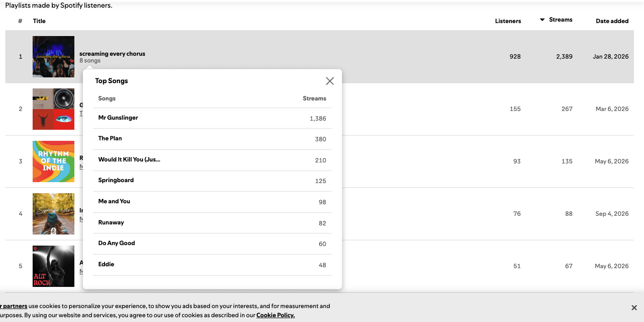
Task: Select the Mr Gunslinger song row
Action: click(x=212, y=118)
